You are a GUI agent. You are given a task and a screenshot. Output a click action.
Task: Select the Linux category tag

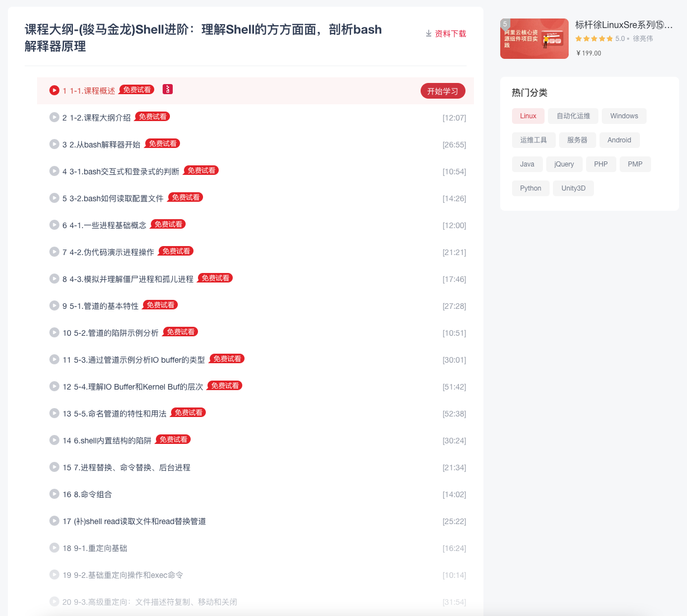[x=528, y=116]
